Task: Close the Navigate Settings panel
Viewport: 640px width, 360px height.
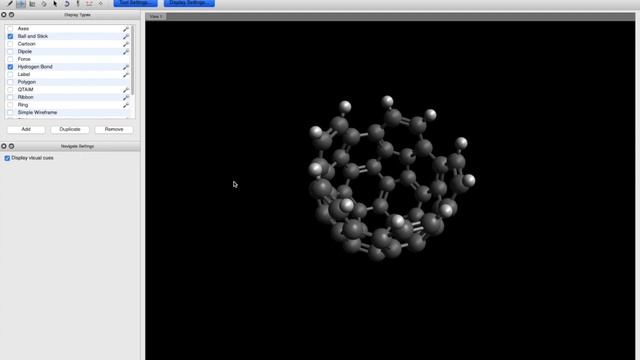Action: [x=4, y=146]
